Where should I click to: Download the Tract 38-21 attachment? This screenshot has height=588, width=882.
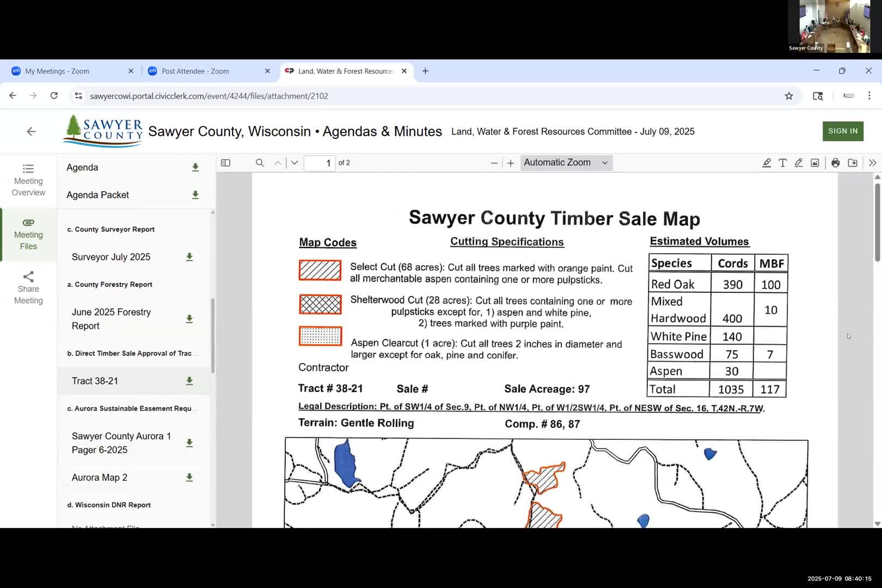click(189, 381)
